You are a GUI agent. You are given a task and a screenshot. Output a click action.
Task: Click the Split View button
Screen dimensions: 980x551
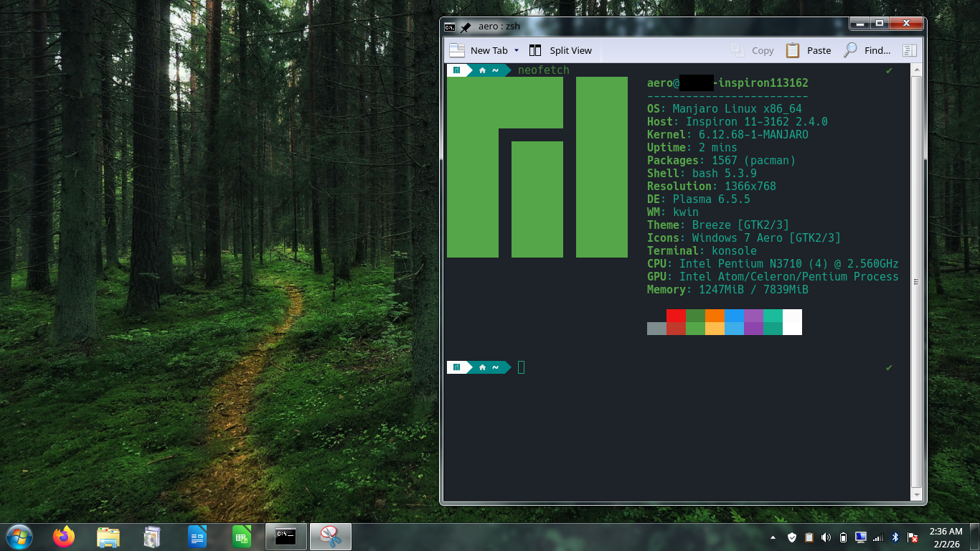point(560,50)
